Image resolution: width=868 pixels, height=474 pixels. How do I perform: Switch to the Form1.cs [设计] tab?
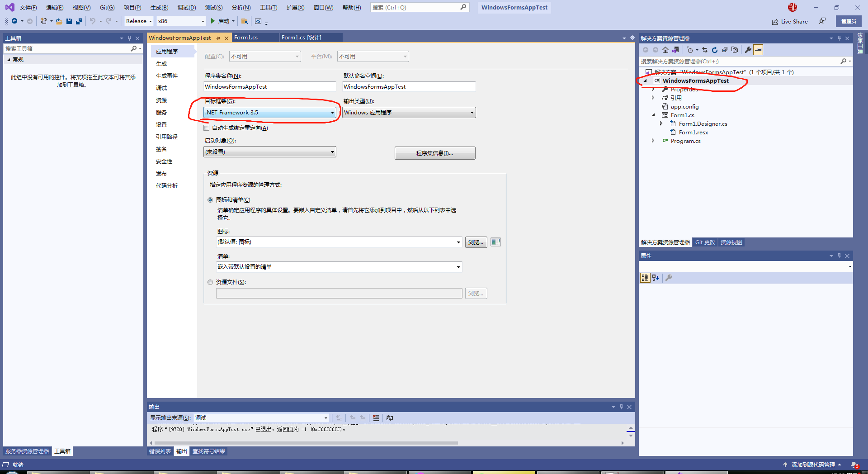(302, 38)
